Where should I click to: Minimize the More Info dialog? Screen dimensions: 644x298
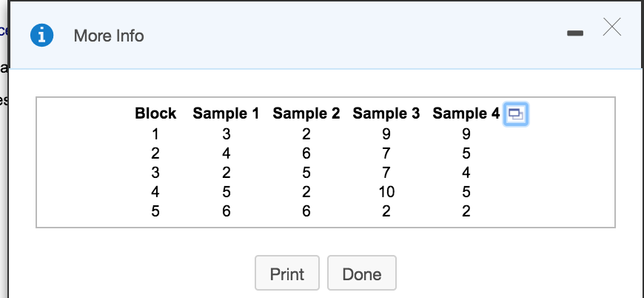click(575, 34)
